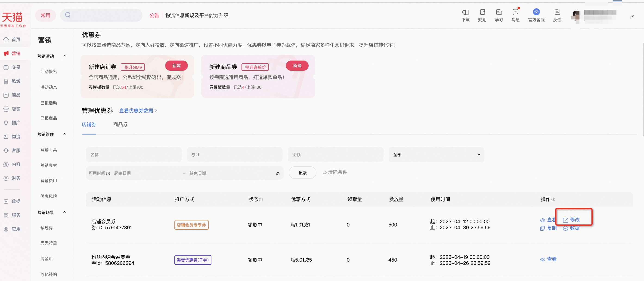Collapse the 营销场景 section

pyautogui.click(x=65, y=212)
